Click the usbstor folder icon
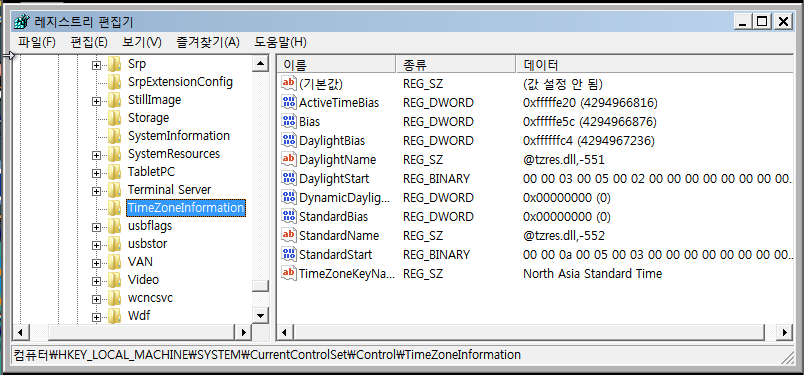Viewport: 804px width, 375px height. point(114,244)
